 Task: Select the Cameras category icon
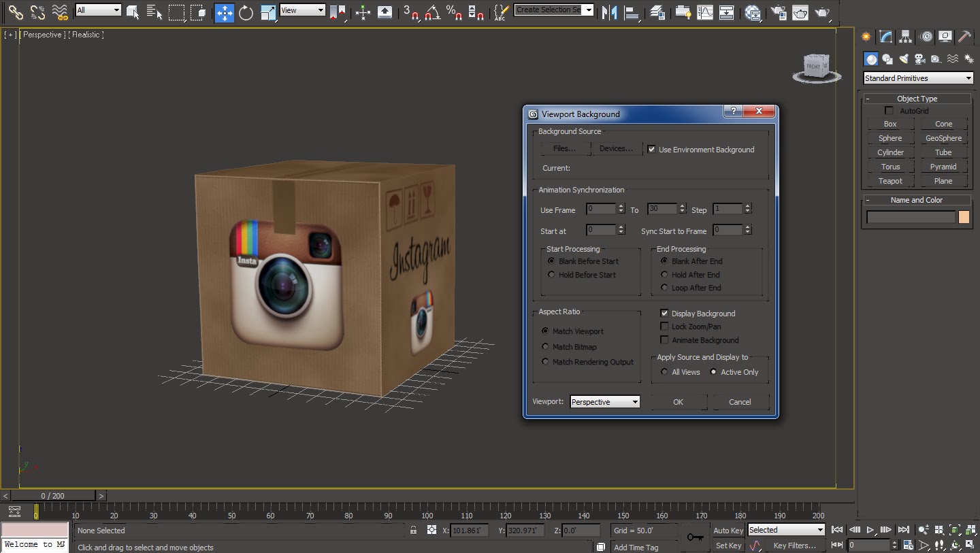point(919,59)
